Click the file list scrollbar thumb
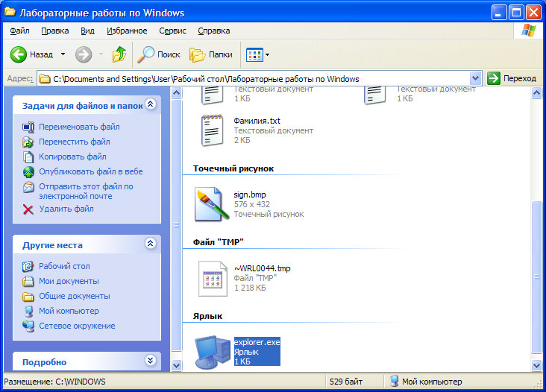Viewport: 546px width, 392px height. click(x=536, y=277)
